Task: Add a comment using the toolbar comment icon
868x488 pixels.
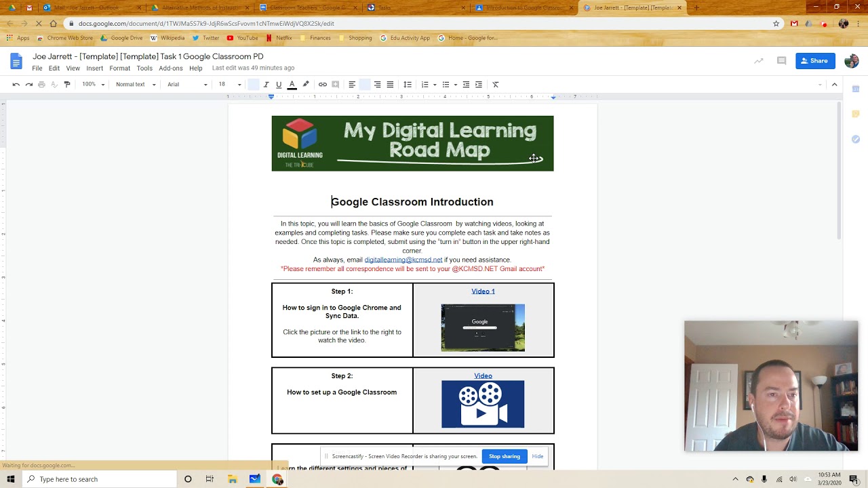Action: [335, 84]
